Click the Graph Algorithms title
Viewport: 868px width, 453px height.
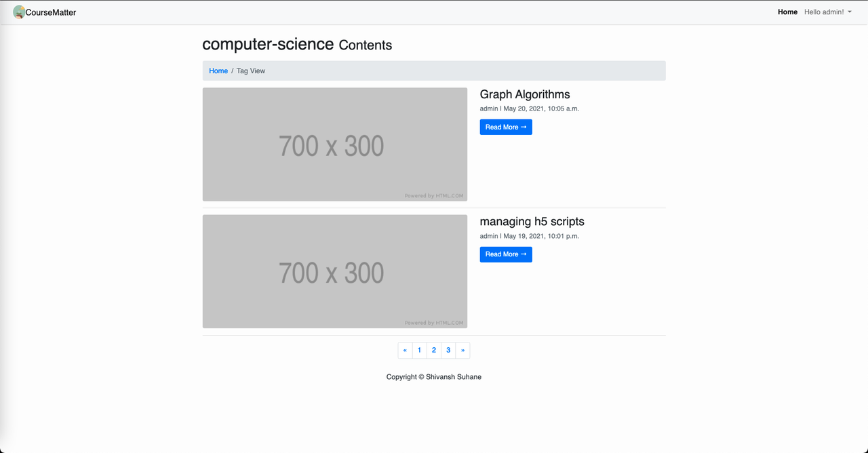click(525, 94)
